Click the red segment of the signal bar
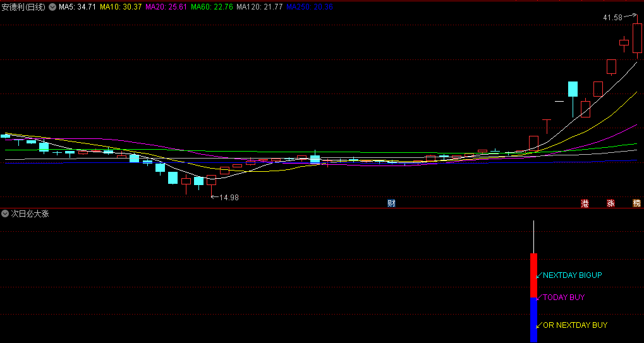644x343 pixels. (533, 275)
